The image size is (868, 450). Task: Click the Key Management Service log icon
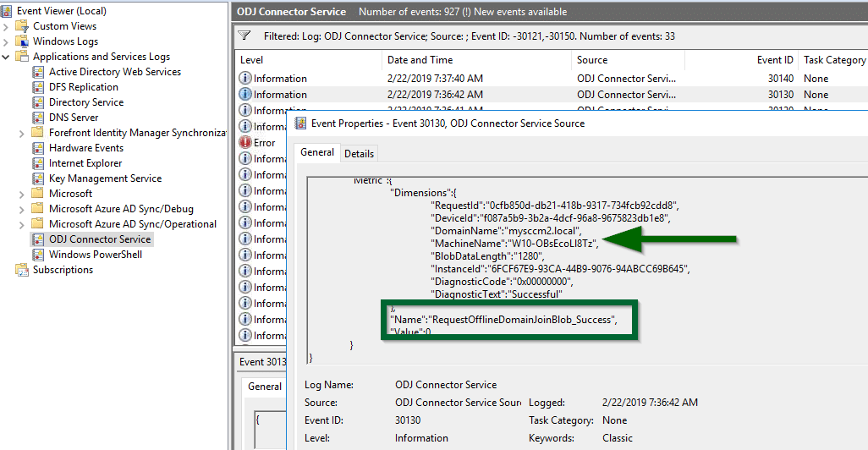click(x=38, y=178)
